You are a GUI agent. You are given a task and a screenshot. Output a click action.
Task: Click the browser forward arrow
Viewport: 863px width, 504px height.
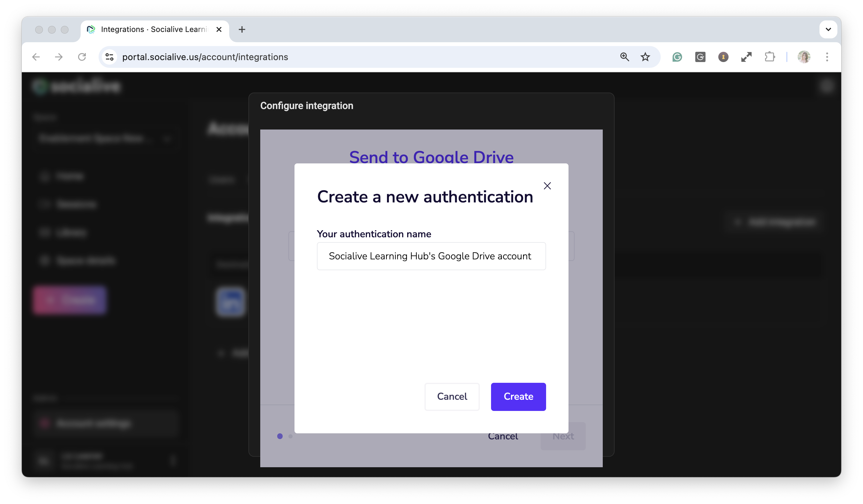[x=59, y=57]
